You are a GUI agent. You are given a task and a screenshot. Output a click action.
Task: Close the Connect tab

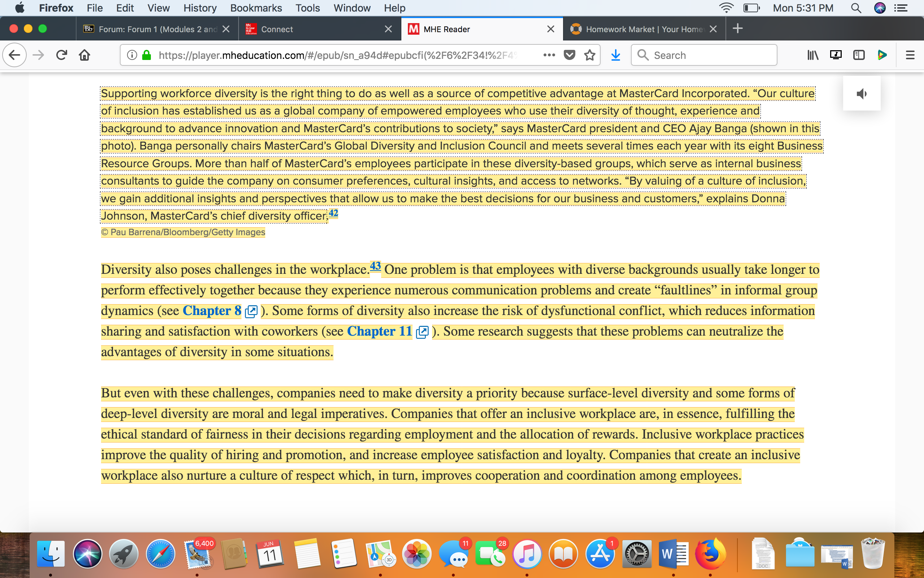pyautogui.click(x=388, y=29)
